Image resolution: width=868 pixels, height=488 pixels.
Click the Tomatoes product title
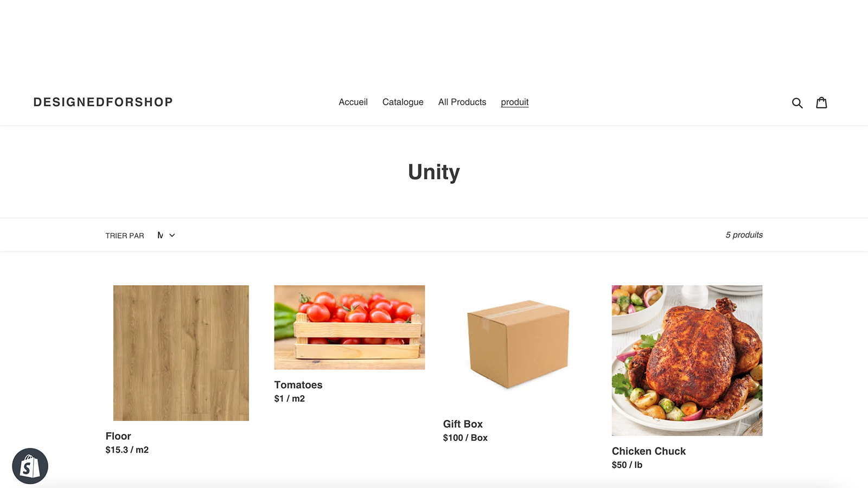(x=298, y=385)
